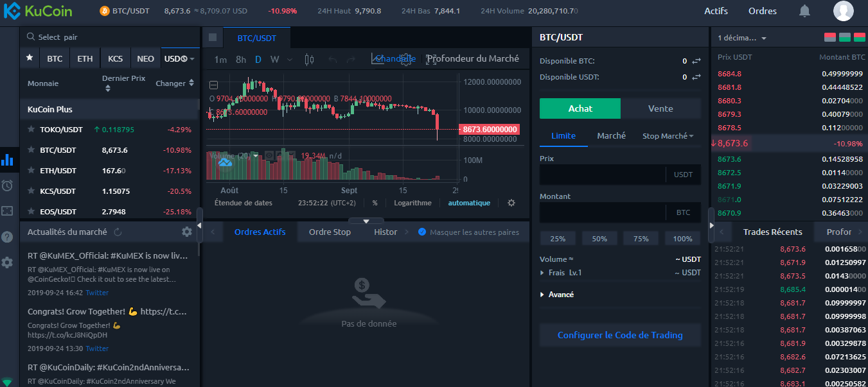Image resolution: width=868 pixels, height=387 pixels.
Task: Click the chart undo arrow
Action: [332, 60]
